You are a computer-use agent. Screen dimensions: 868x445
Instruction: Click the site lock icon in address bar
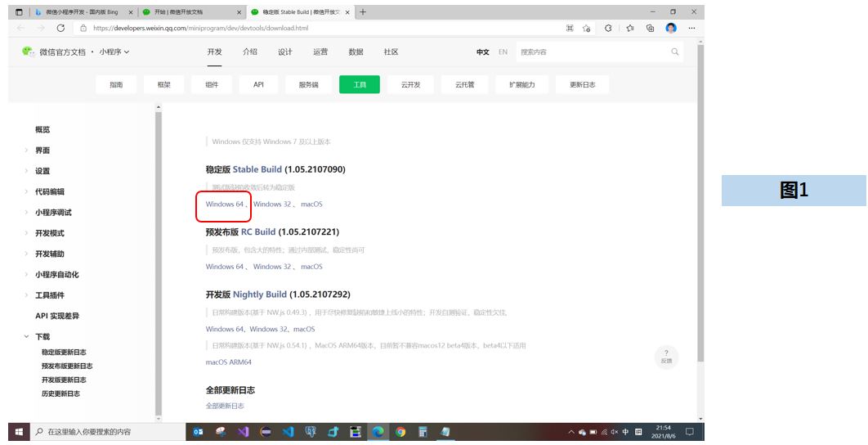(83, 29)
